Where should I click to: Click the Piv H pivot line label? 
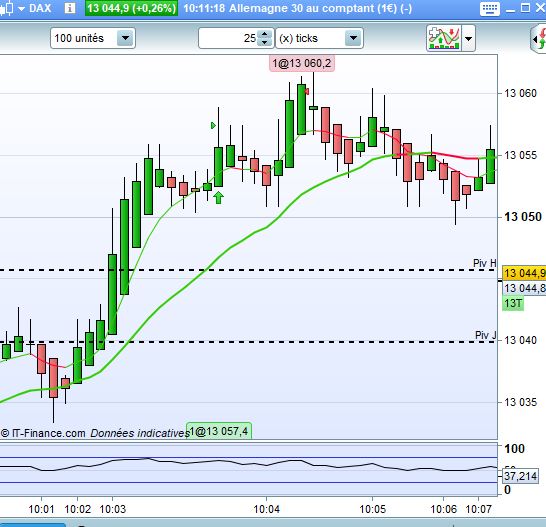[x=485, y=263]
